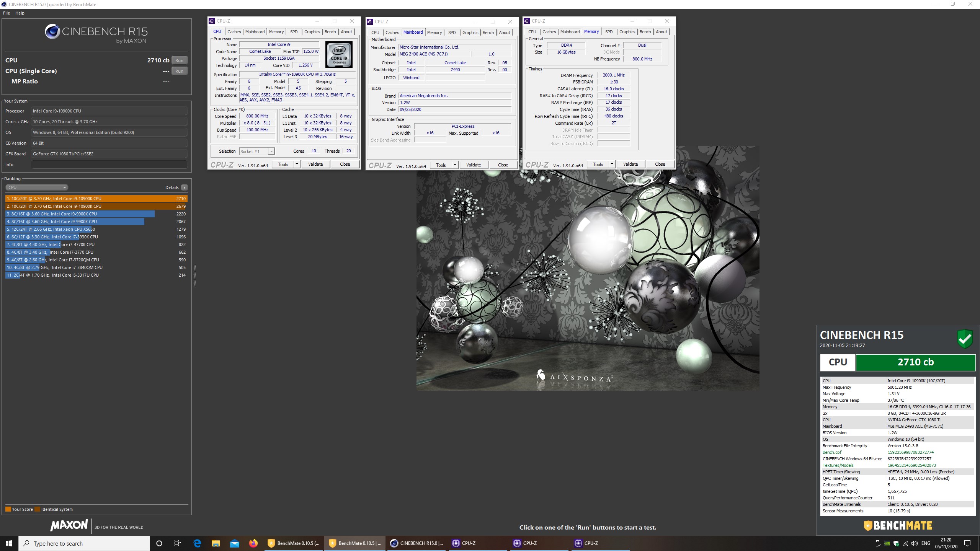
Task: Open Tools dropdown arrow in Memory window
Action: [x=612, y=164]
